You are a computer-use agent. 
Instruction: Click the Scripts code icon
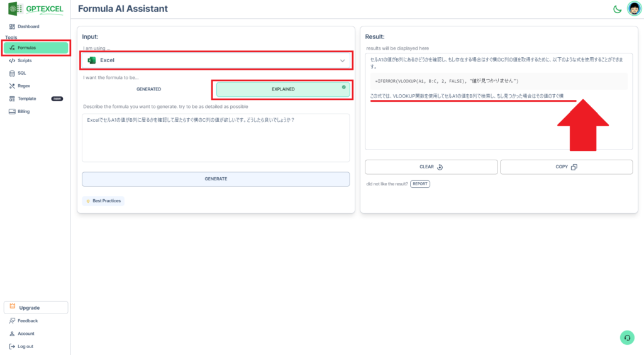pos(12,60)
